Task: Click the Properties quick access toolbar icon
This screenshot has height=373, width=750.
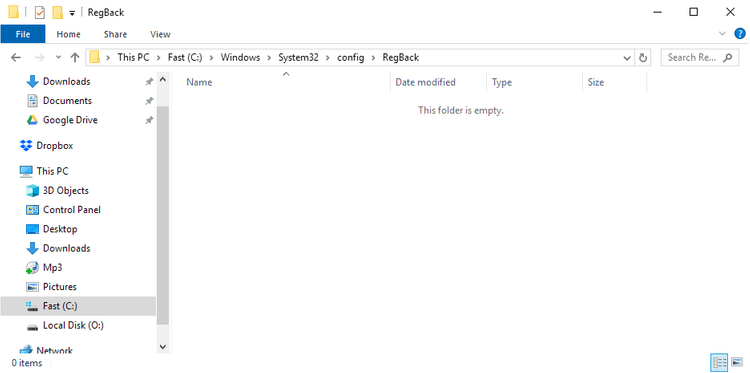Action: pyautogui.click(x=39, y=12)
